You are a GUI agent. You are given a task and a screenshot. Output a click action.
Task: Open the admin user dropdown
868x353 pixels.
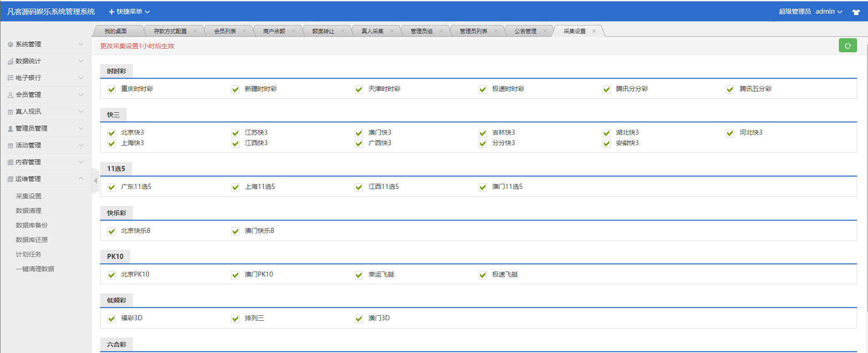pyautogui.click(x=828, y=12)
